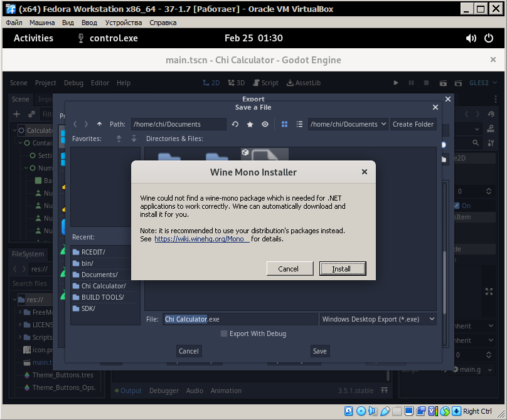Collapse the Num... node in scene tree
Image resolution: width=507 pixels, height=420 pixels.
tap(26, 168)
